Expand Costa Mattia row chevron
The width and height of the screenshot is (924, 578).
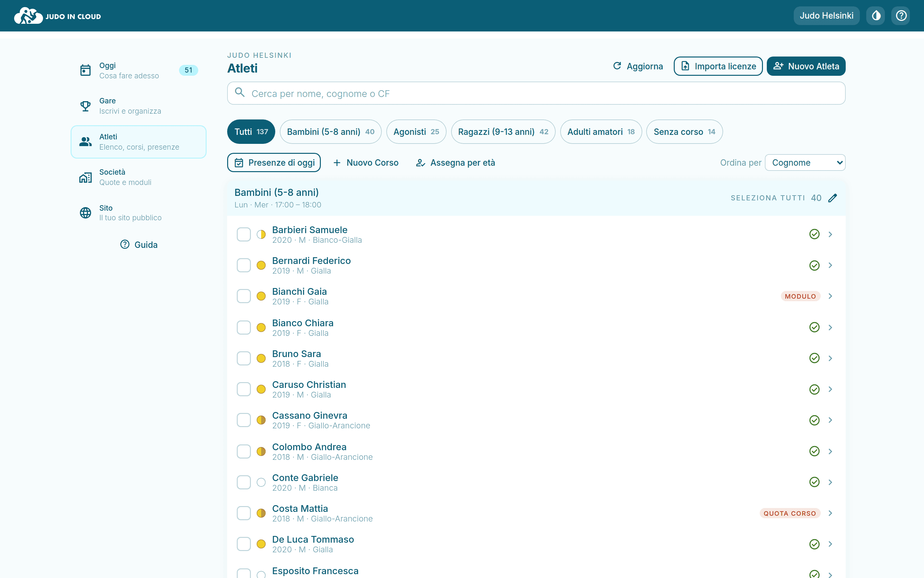830,513
